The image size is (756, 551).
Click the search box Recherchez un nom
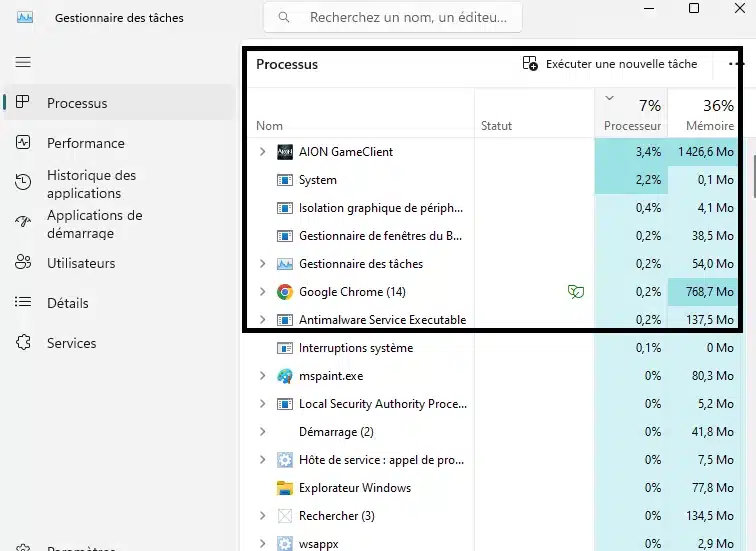(392, 17)
